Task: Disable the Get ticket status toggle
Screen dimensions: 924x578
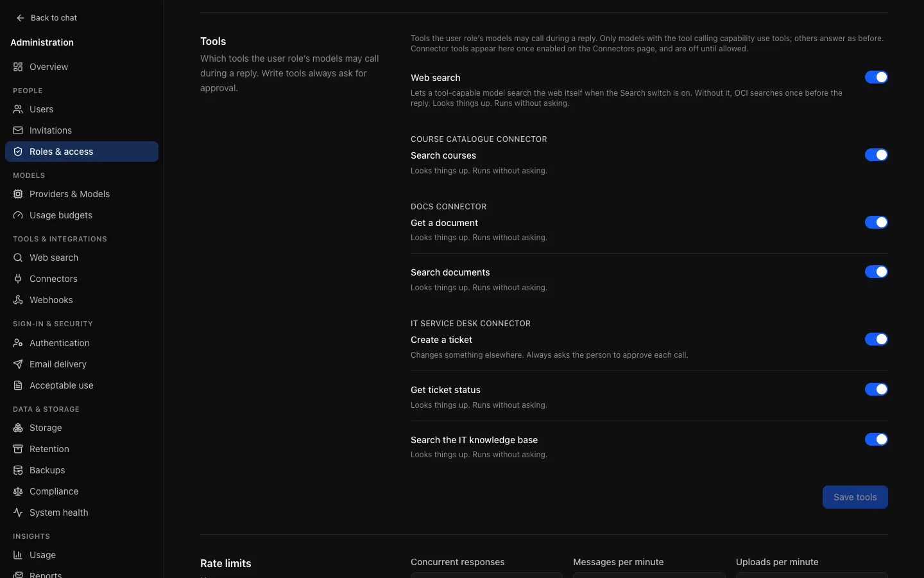Action: [876, 389]
